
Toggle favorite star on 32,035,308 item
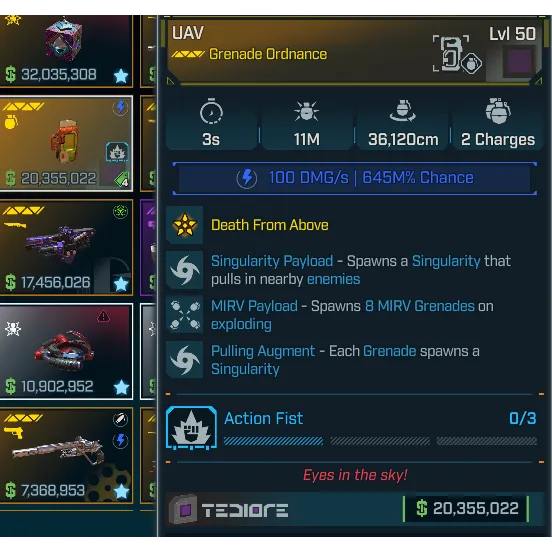(121, 75)
